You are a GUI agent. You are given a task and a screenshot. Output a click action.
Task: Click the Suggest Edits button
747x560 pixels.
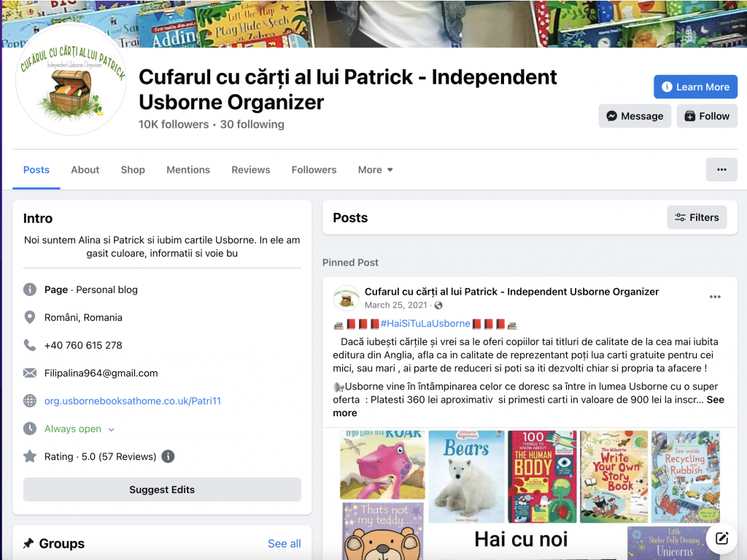pos(162,489)
